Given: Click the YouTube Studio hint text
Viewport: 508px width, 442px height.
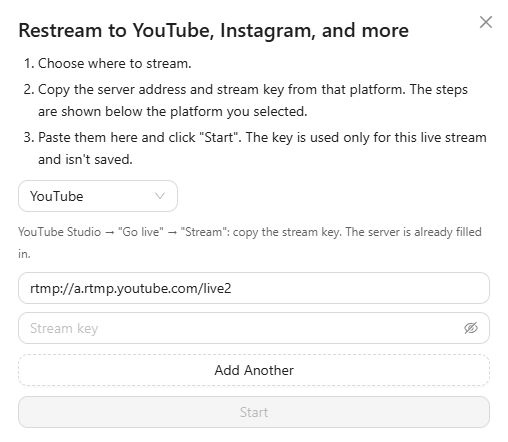Looking at the screenshot, I should (250, 243).
